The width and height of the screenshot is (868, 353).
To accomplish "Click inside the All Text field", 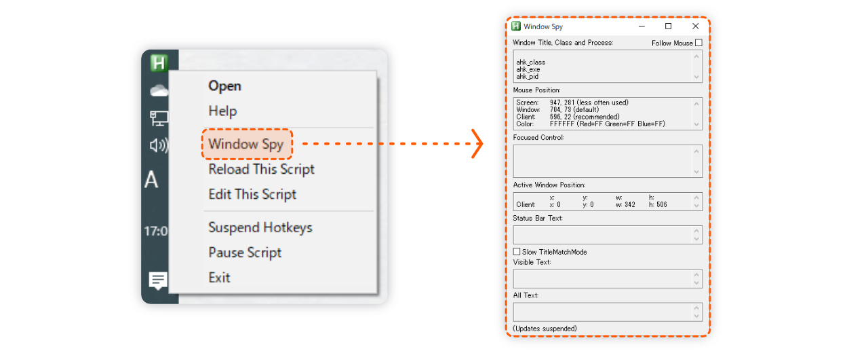I will point(602,312).
